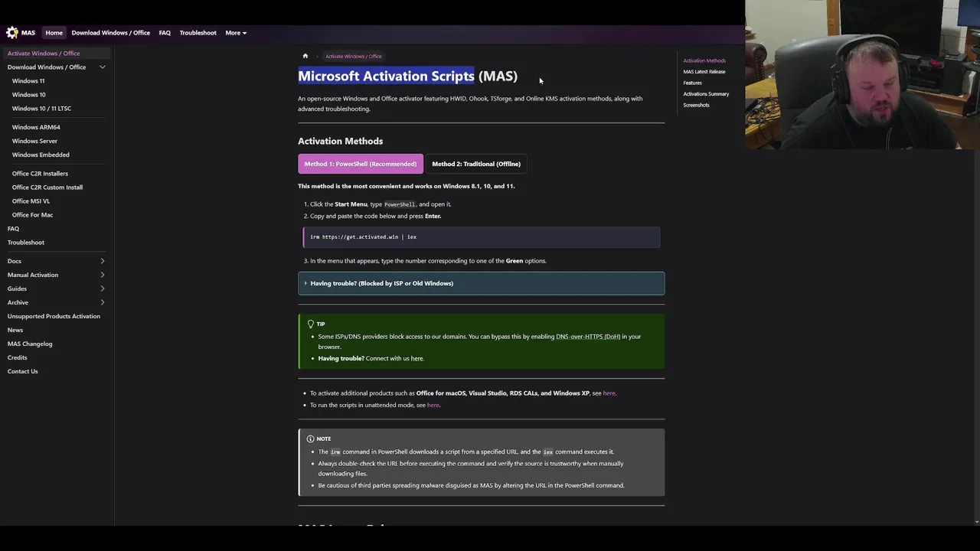Click the Activation Methods section heading
This screenshot has width=980, height=551.
pyautogui.click(x=340, y=141)
